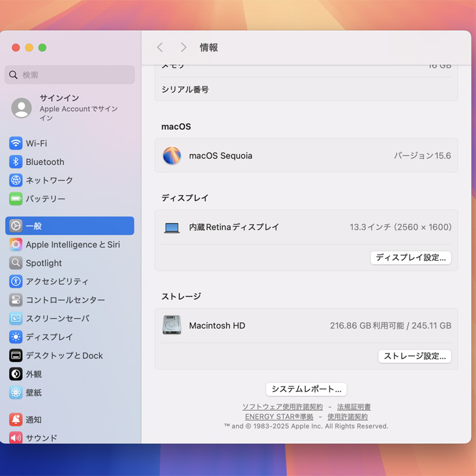
Task: Open ネットワーク settings pane
Action: 49,180
